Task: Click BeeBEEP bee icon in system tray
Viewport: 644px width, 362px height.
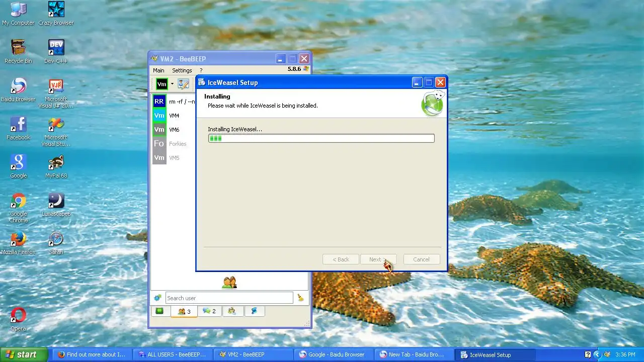Action: tap(607, 354)
